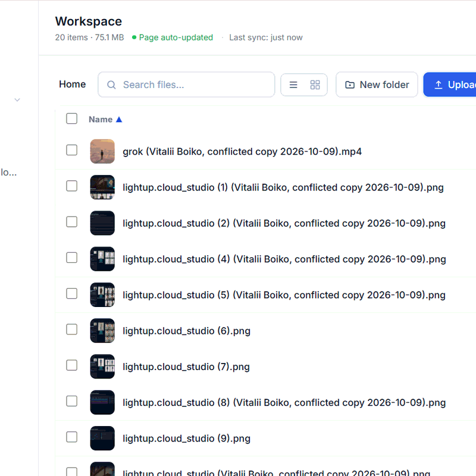Switch to grid view
The width and height of the screenshot is (476, 476).
[x=315, y=84]
